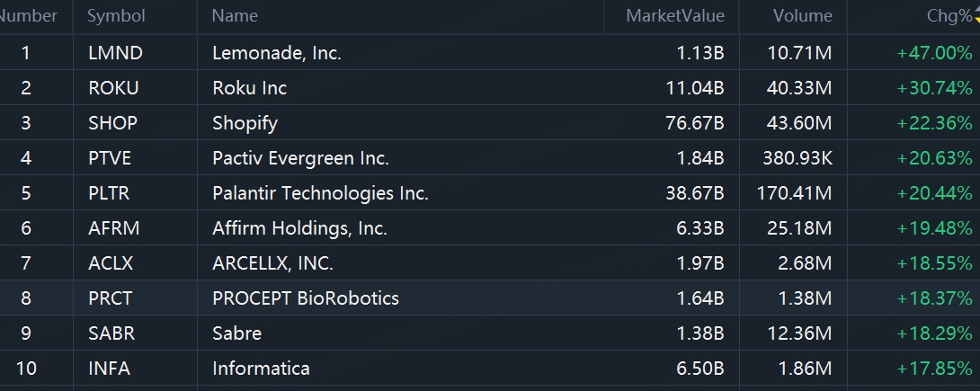The image size is (980, 391).
Task: Click Palantir's 170.41M volume cell
Action: 794,193
